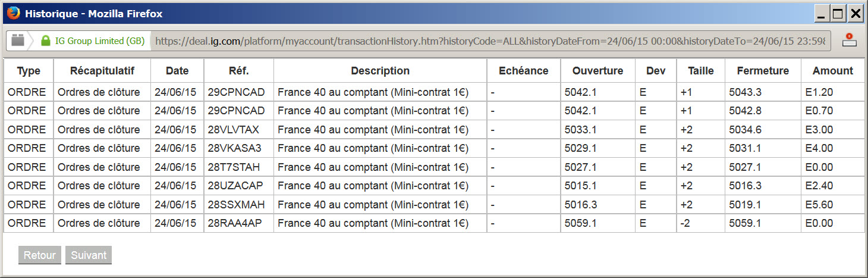Viewport: 868px width, 278px height.
Task: Click the Date column header
Action: [177, 71]
